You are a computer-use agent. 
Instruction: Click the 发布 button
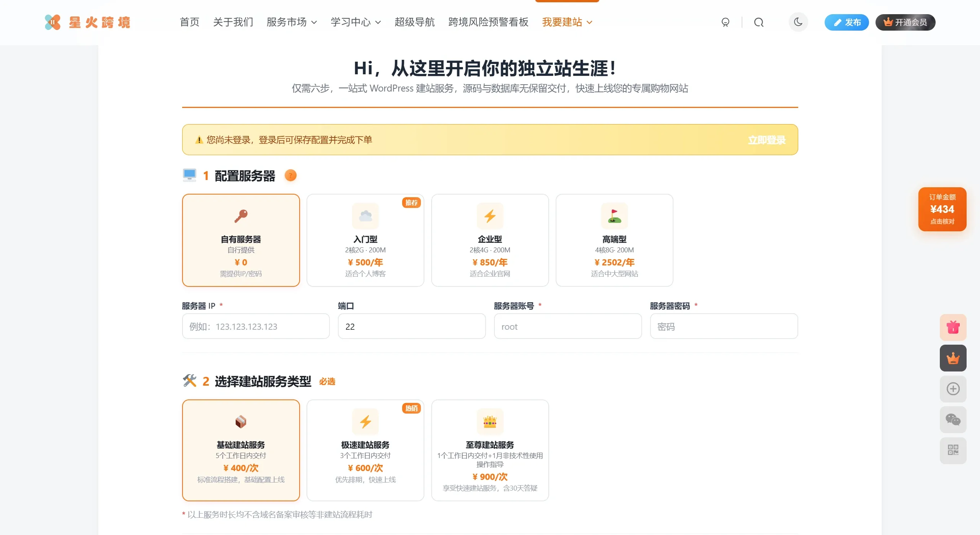click(x=847, y=22)
